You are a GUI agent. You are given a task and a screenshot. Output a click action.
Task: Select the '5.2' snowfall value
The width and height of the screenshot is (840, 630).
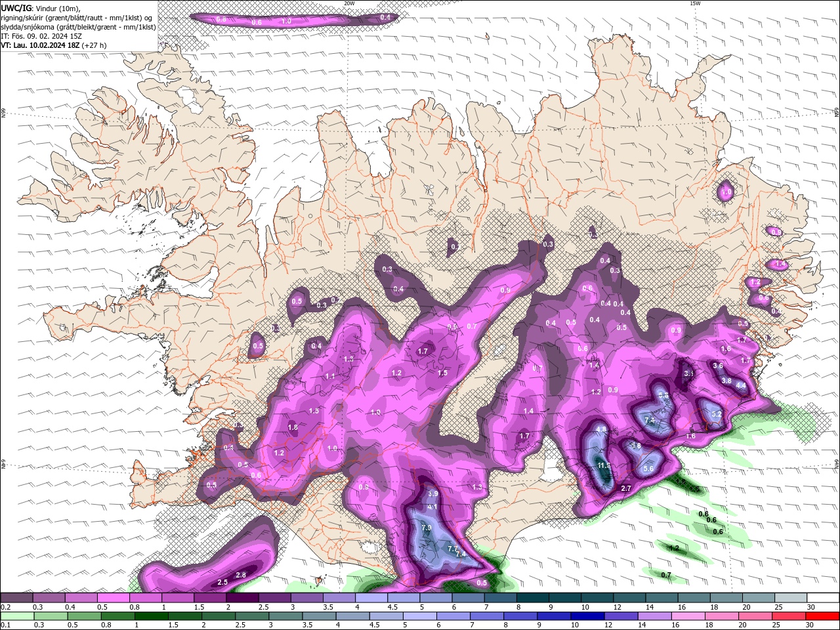click(717, 414)
